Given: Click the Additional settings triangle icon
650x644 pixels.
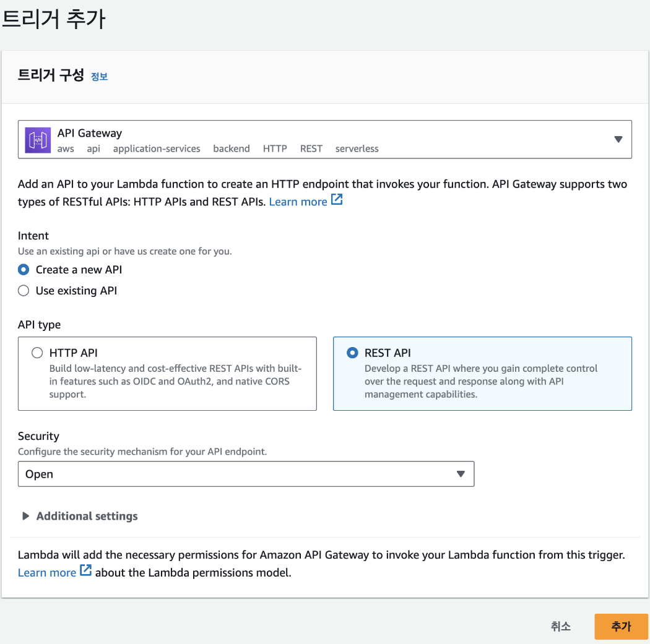Looking at the screenshot, I should [x=26, y=516].
